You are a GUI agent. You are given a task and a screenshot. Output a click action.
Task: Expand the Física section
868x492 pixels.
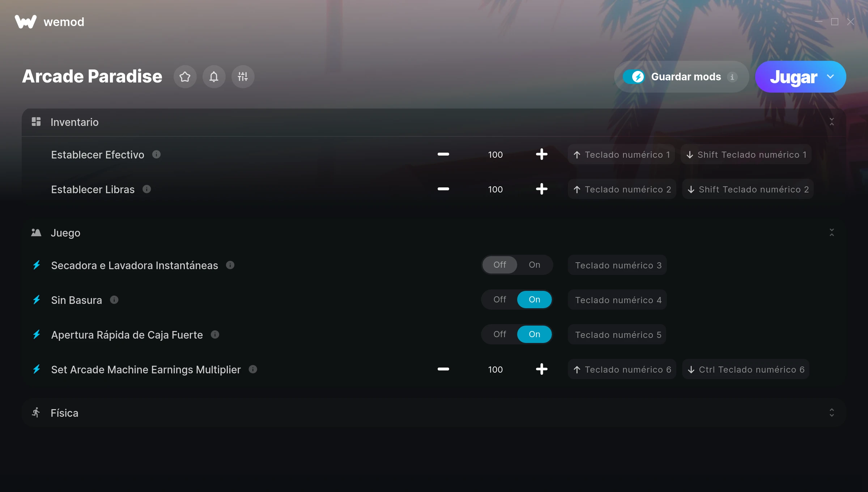click(831, 413)
